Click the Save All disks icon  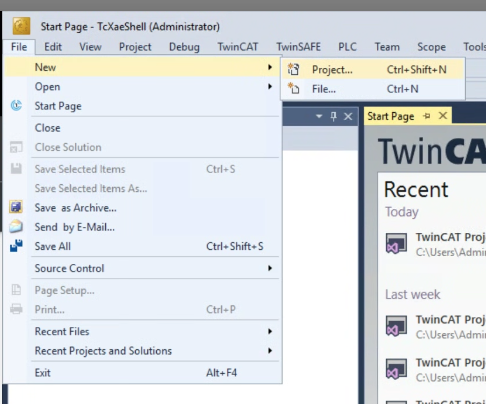pyautogui.click(x=16, y=246)
